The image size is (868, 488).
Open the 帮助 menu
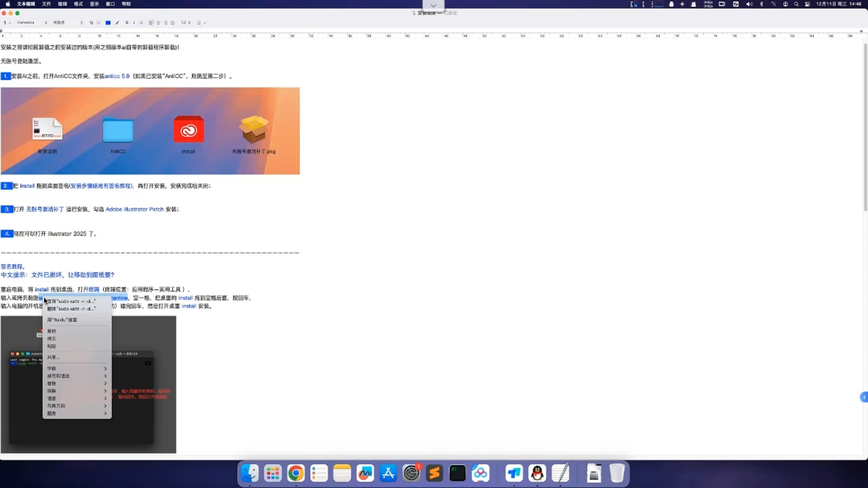click(126, 4)
